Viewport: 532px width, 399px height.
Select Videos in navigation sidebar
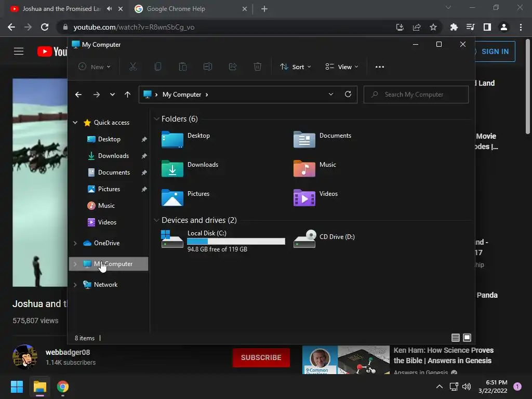[107, 222]
